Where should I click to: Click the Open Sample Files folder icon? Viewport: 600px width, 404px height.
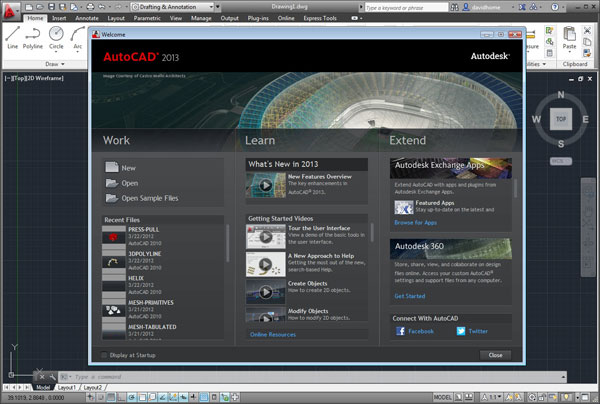[112, 198]
